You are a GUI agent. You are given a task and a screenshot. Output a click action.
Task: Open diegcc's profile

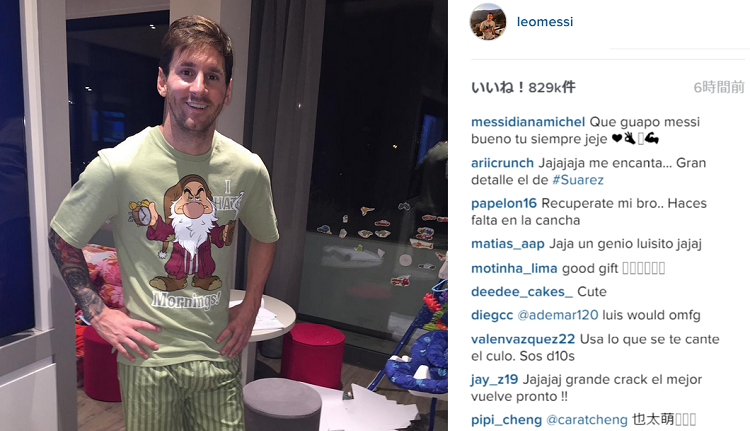pos(492,315)
